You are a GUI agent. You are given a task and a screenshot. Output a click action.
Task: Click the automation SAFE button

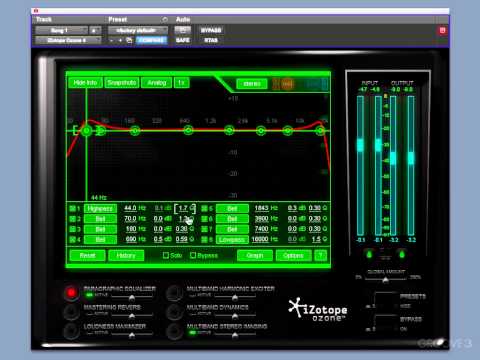pos(183,40)
